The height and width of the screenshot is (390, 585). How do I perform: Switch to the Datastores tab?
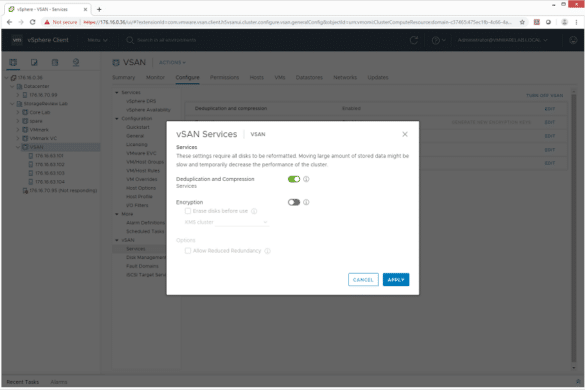pyautogui.click(x=309, y=77)
